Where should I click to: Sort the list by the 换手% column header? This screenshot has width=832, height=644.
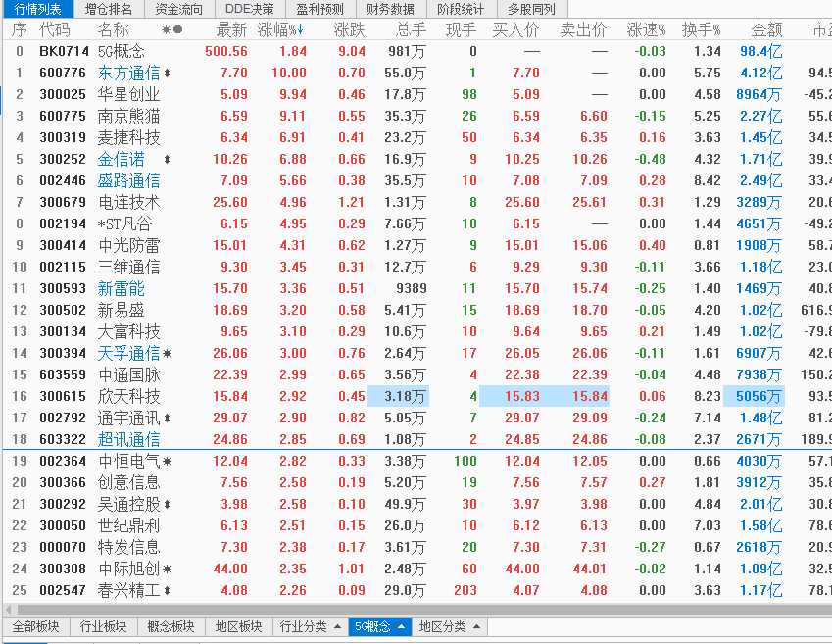[702, 29]
